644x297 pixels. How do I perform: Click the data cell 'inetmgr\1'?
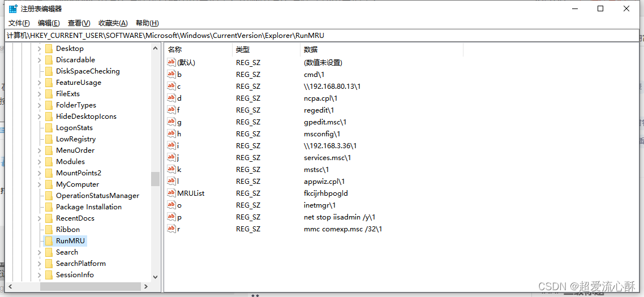coord(320,205)
